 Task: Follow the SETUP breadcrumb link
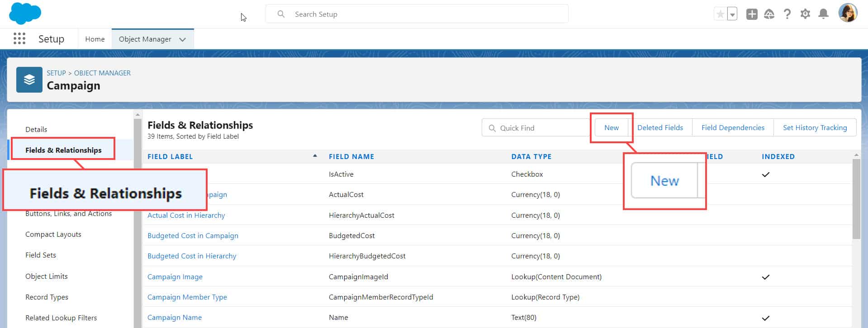[x=56, y=73]
